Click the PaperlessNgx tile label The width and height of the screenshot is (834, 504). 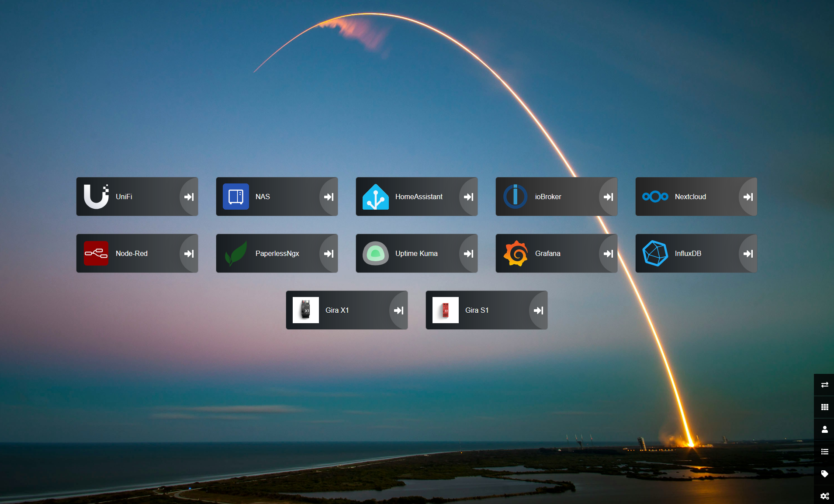click(277, 253)
